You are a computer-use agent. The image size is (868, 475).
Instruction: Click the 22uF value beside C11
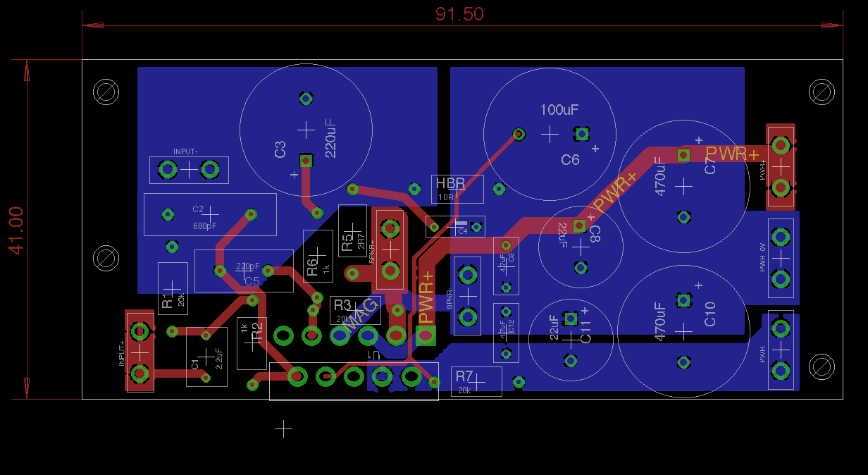pyautogui.click(x=554, y=328)
